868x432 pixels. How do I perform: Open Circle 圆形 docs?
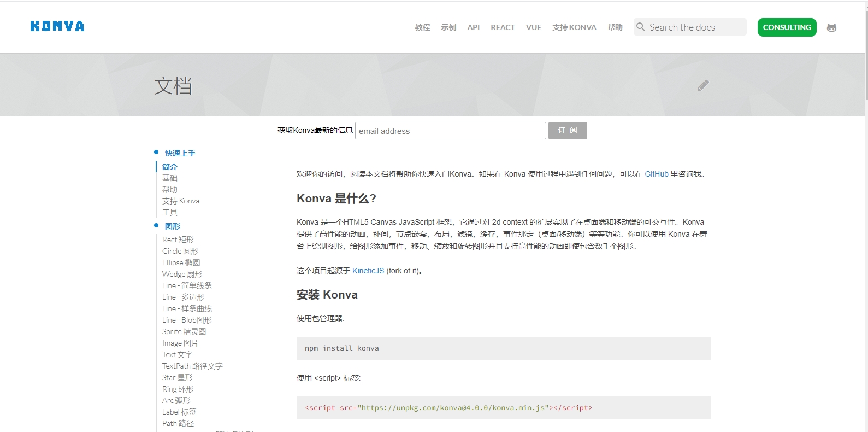180,251
